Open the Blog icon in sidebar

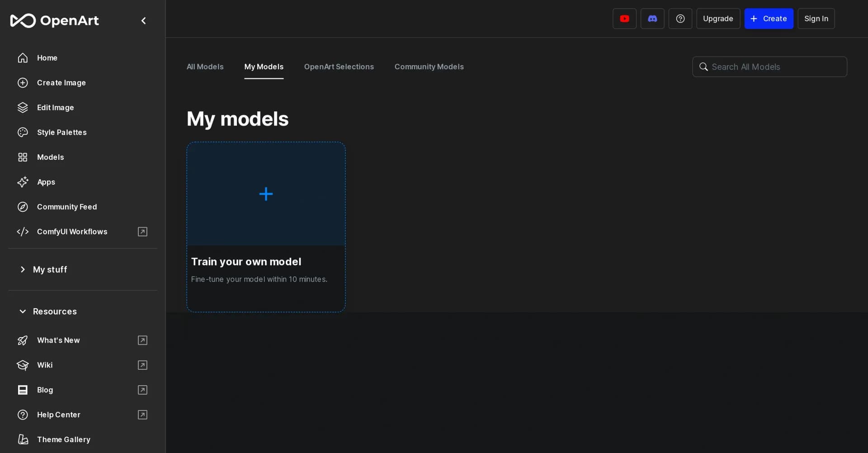(x=23, y=390)
